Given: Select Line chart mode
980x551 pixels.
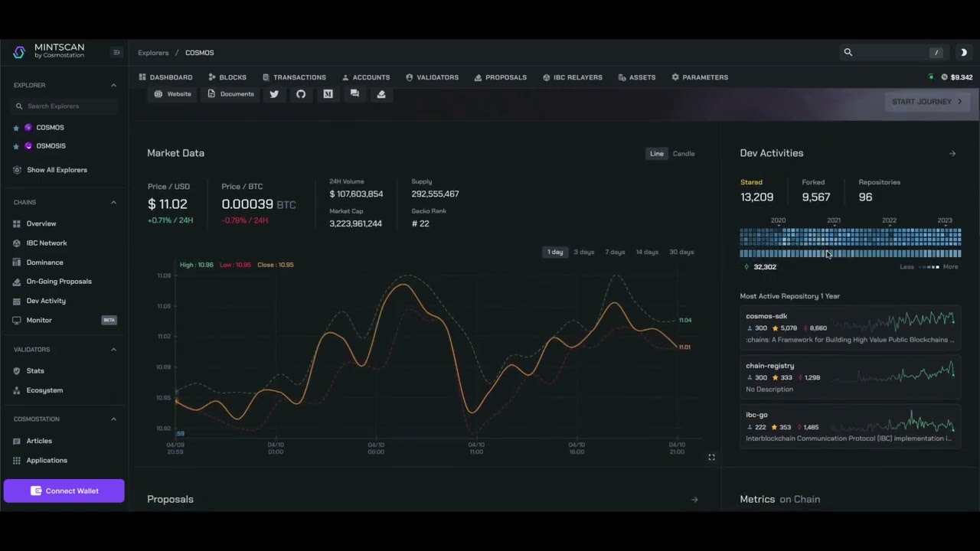Looking at the screenshot, I should 657,154.
